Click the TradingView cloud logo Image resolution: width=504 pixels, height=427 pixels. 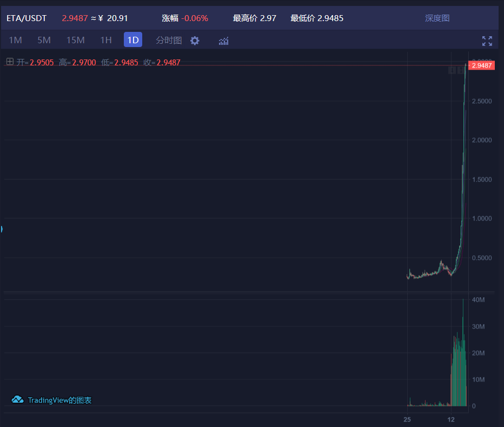pos(17,399)
